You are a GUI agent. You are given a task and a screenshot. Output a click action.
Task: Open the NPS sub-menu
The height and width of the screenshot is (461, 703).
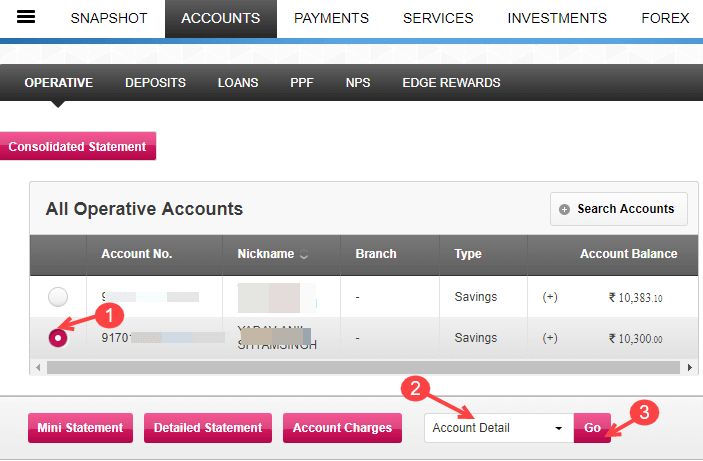coord(358,83)
